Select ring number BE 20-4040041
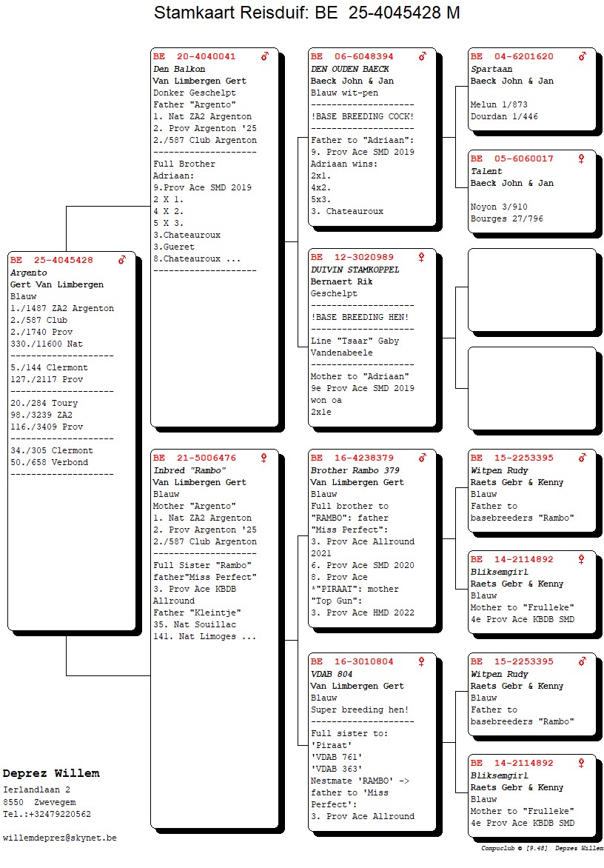The image size is (604, 868). 195,56
